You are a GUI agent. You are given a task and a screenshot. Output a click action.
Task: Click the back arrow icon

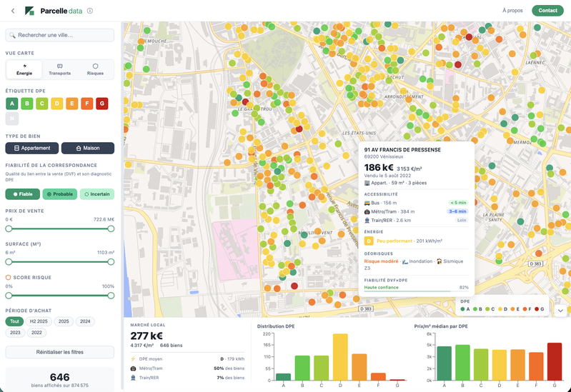13,11
